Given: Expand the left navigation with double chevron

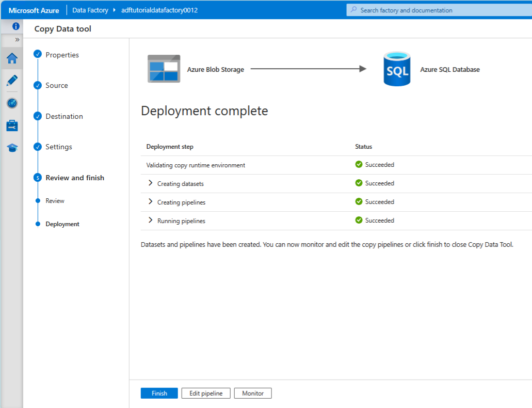Looking at the screenshot, I should pos(17,40).
